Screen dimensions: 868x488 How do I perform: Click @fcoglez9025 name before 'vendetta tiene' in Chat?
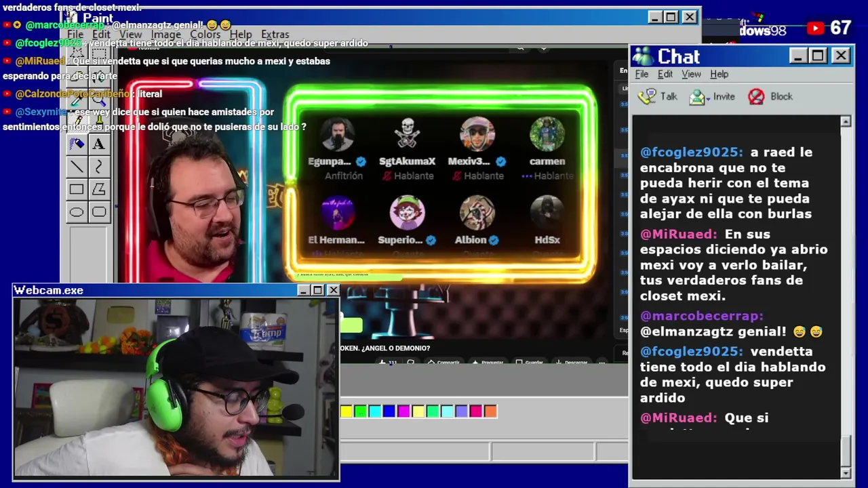[692, 351]
